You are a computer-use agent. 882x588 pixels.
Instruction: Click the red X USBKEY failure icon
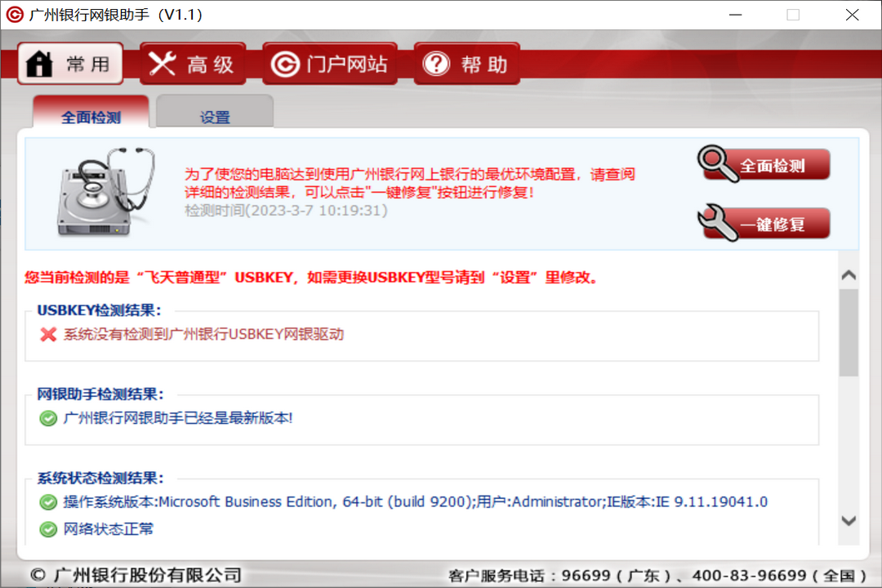point(47,336)
